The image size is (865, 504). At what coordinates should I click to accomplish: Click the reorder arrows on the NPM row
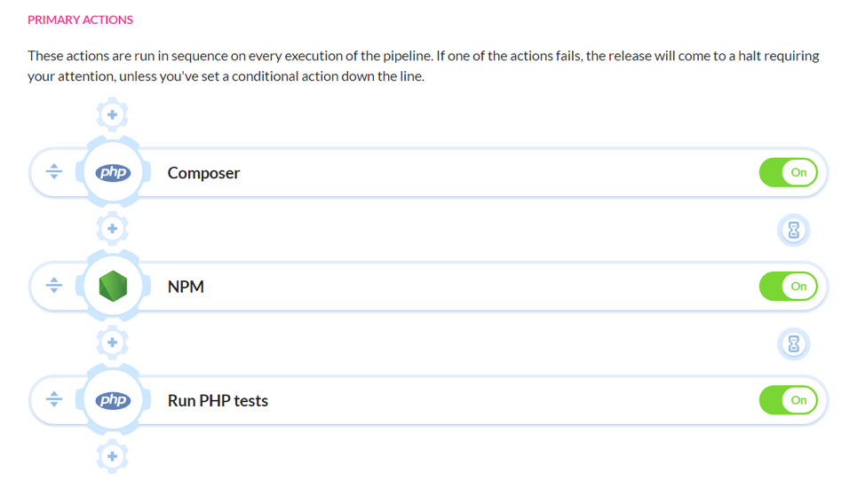tap(54, 286)
